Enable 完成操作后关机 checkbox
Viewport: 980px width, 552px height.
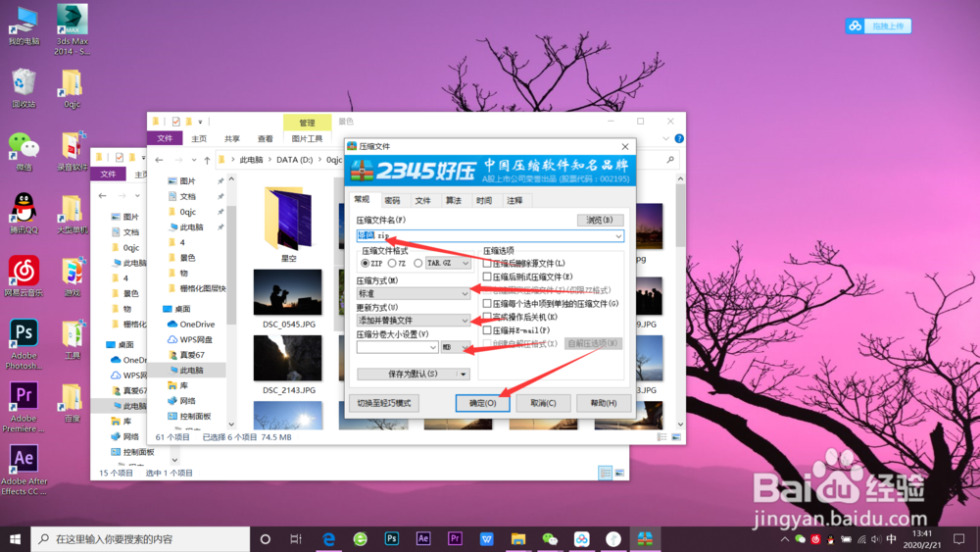tap(487, 317)
